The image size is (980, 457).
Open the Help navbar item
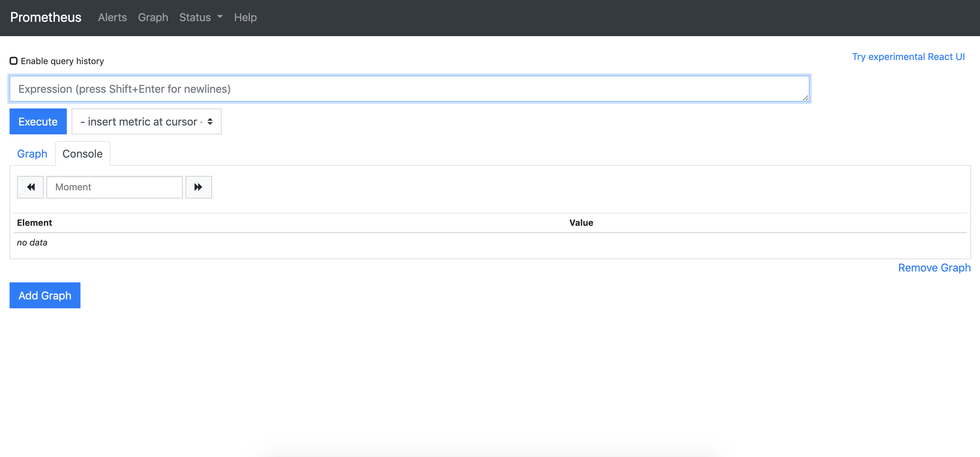246,17
